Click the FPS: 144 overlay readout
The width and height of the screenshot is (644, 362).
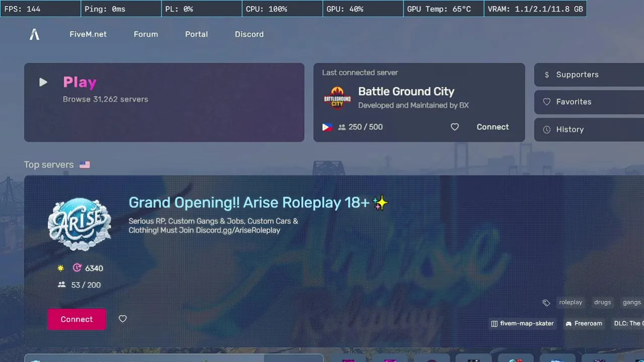pyautogui.click(x=40, y=9)
